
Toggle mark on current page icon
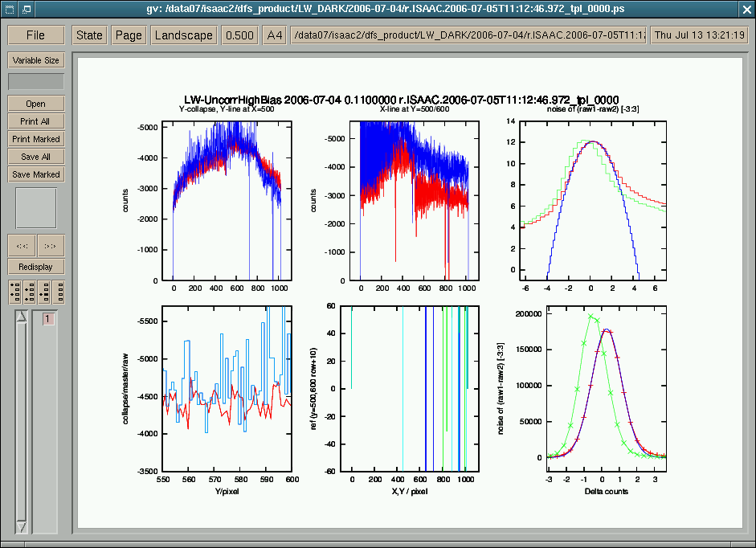pos(43,292)
